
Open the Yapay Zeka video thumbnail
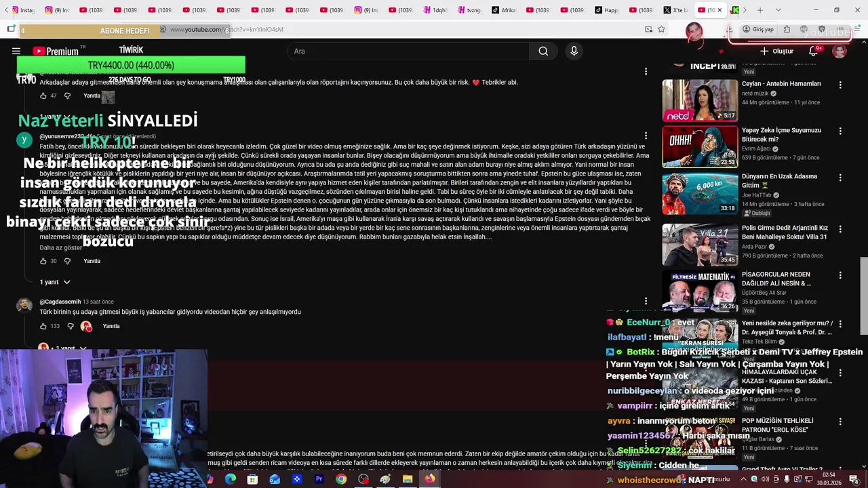coord(700,146)
